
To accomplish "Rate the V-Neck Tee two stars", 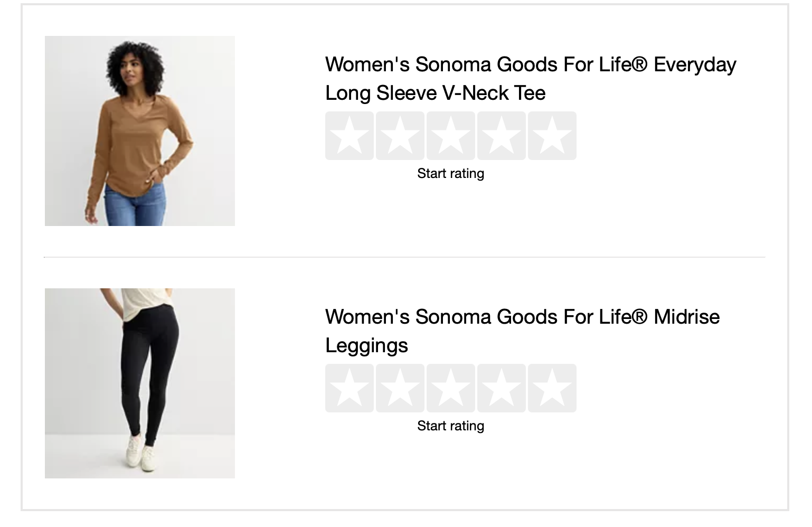I will [x=400, y=136].
